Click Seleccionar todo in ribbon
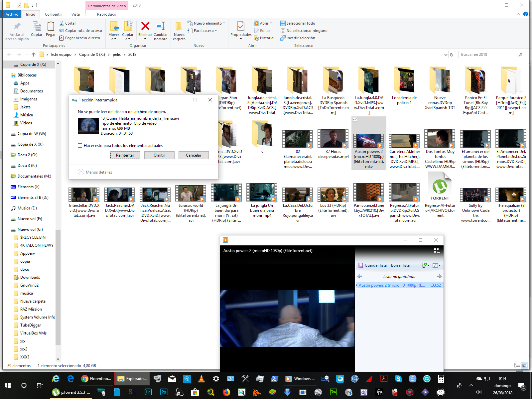Image resolution: width=532 pixels, height=399 pixels. click(x=298, y=23)
